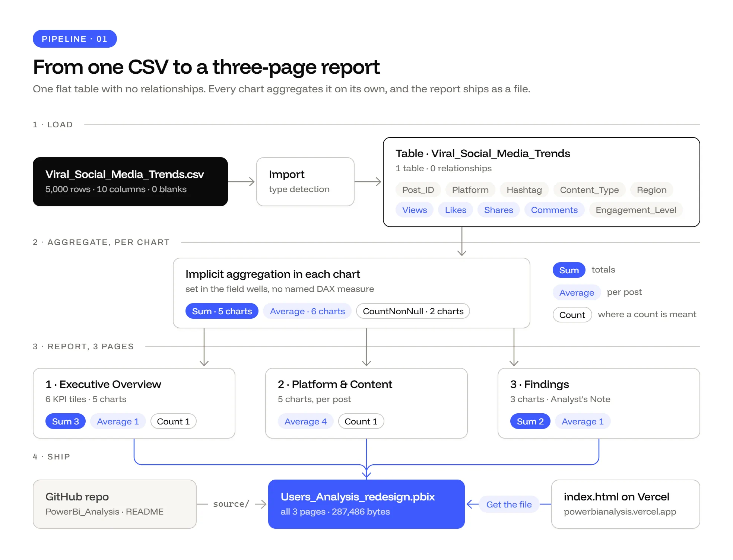Image resolution: width=733 pixels, height=560 pixels.
Task: Click powerbianalysis.vercel.app URL text
Action: click(x=620, y=512)
